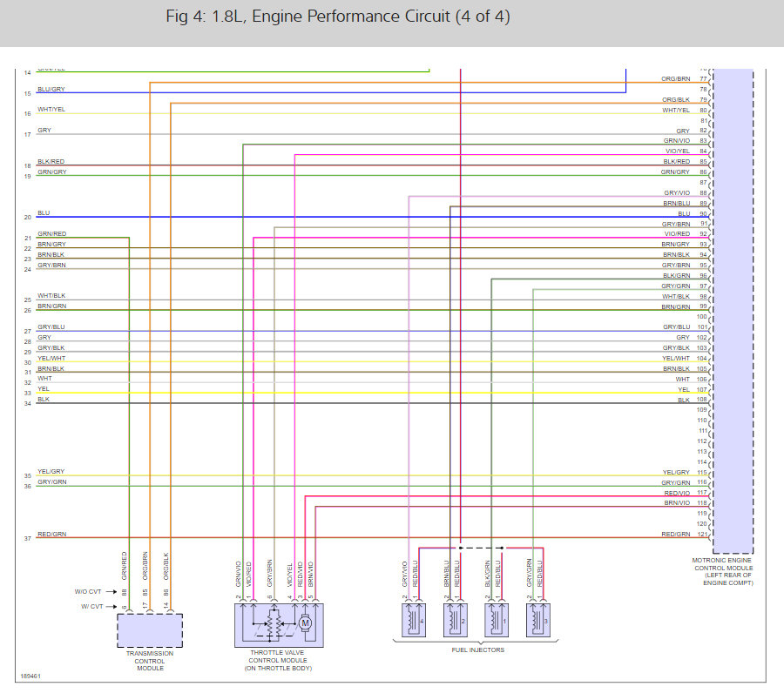This screenshot has height=700, width=784.
Task: Click the vertical ORG/BLK label above TCM
Action: pyautogui.click(x=166, y=566)
